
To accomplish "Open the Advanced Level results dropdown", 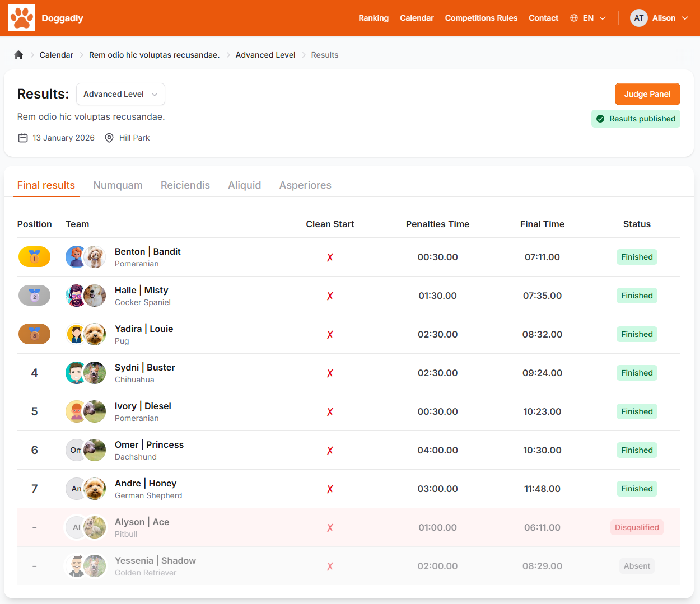I will coord(120,94).
